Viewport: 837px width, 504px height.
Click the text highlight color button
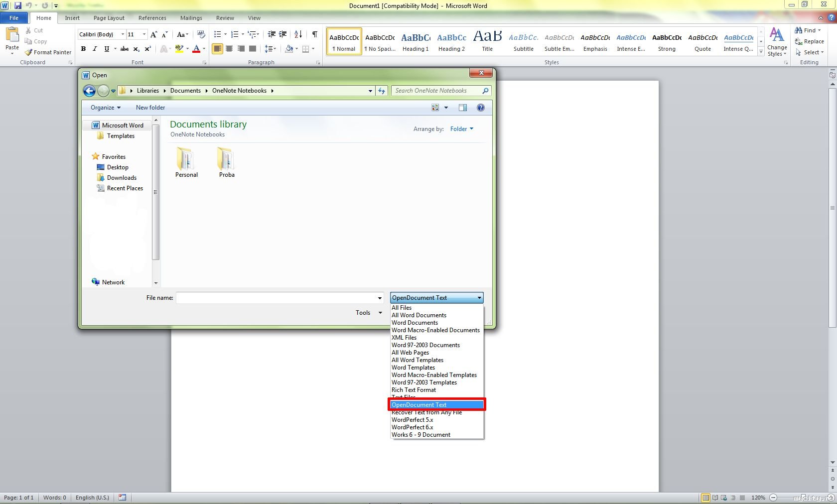point(179,49)
